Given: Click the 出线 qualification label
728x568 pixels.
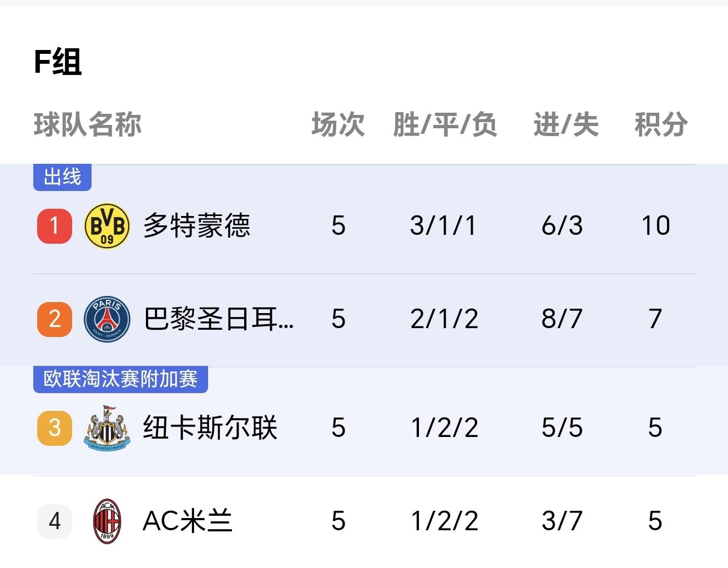Looking at the screenshot, I should pyautogui.click(x=62, y=177).
